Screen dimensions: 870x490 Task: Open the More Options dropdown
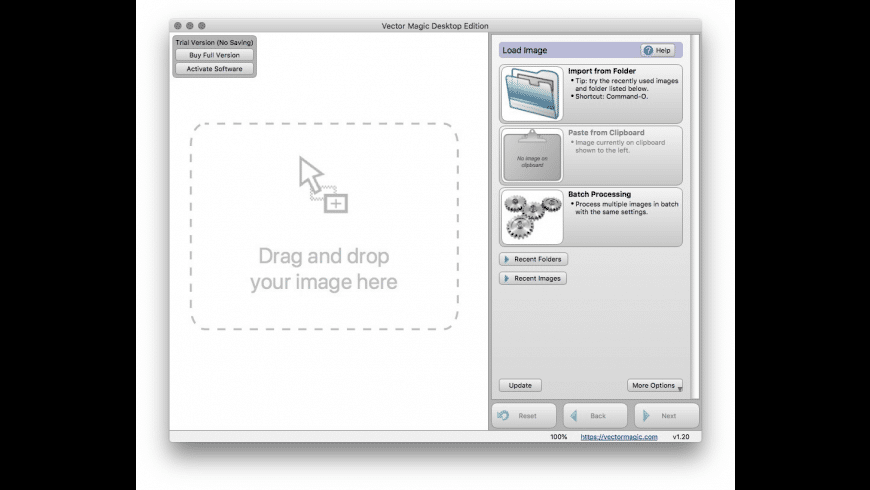(x=655, y=385)
